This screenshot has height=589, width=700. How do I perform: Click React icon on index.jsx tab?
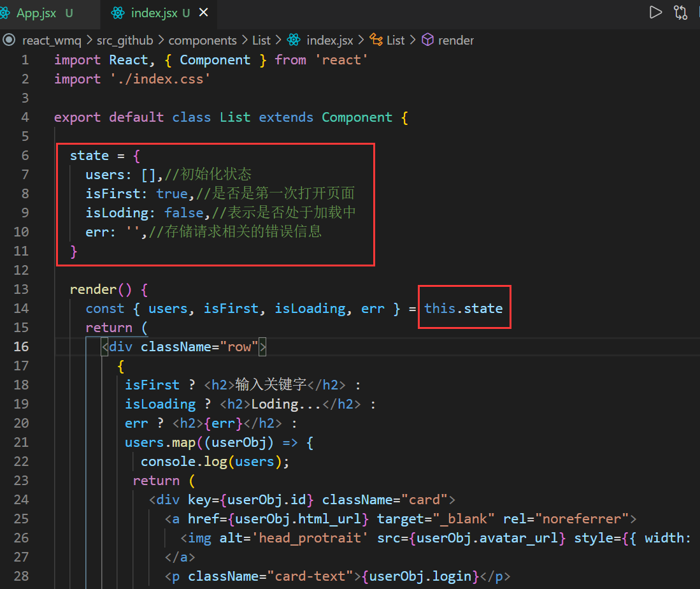[x=118, y=13]
